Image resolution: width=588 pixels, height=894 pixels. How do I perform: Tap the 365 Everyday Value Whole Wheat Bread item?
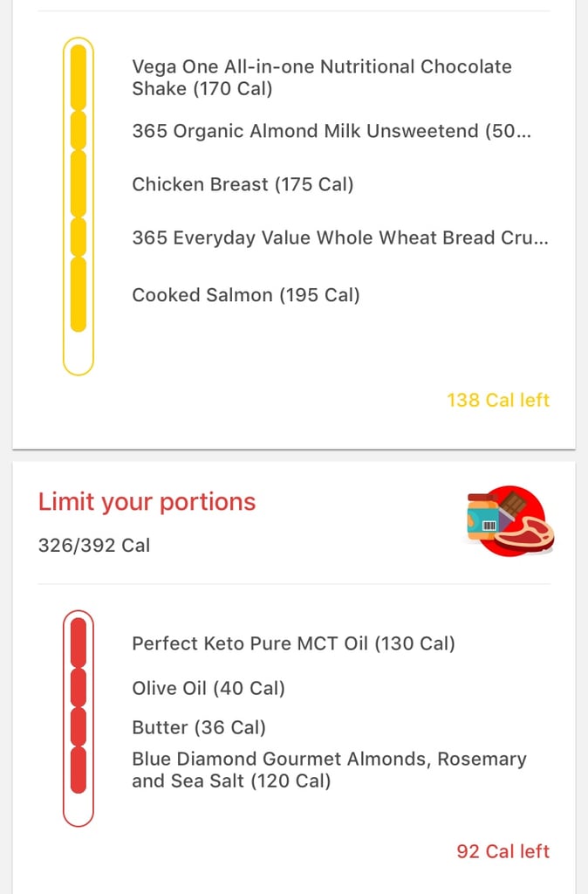(339, 237)
